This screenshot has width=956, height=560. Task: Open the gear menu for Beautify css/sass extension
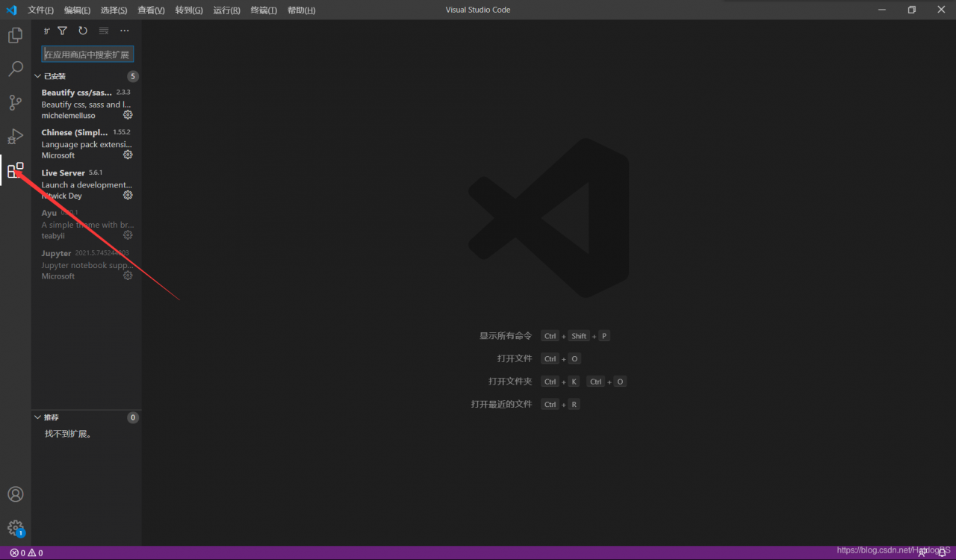pos(128,115)
